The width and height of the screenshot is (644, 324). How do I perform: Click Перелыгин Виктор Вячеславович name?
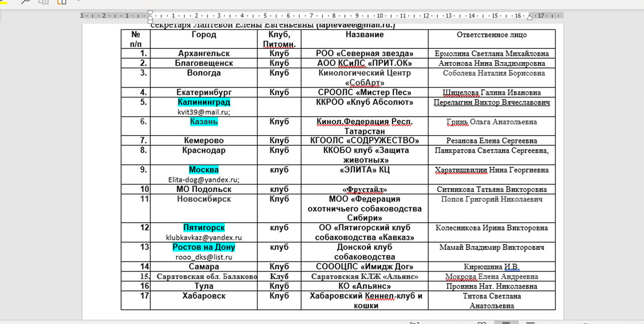click(492, 102)
